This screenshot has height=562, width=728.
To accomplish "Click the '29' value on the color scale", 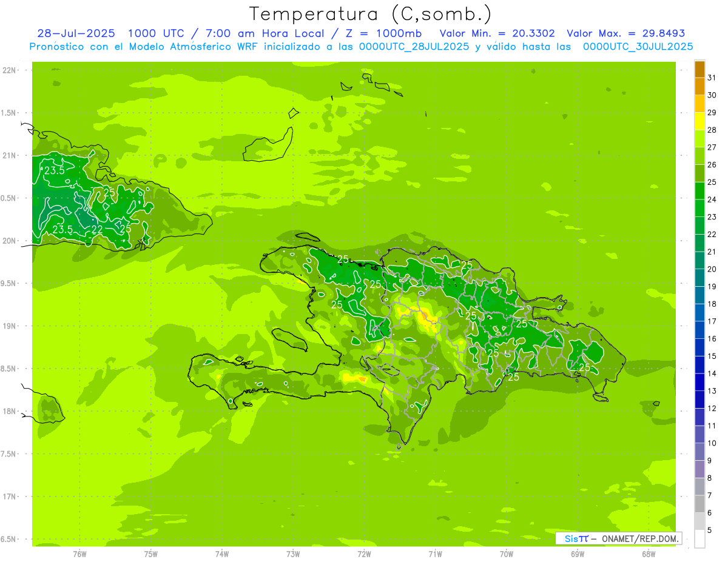I will [x=712, y=112].
